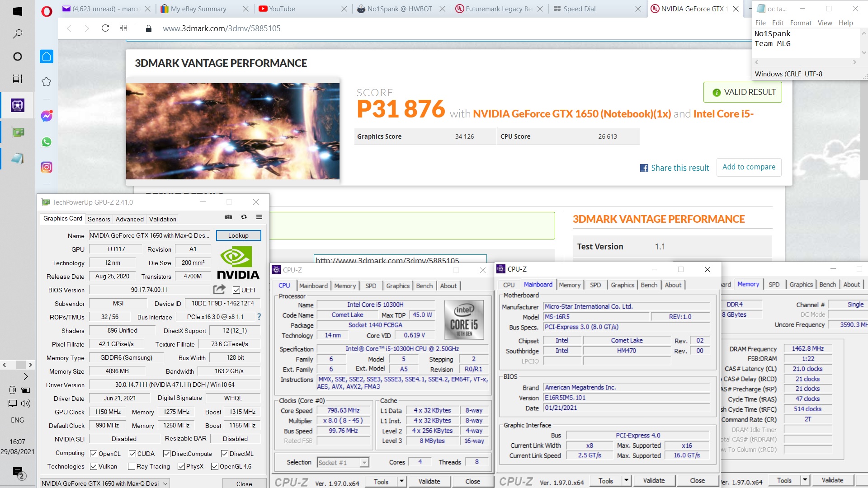
Task: Select the CPU-Z taskbar icon
Action: (18, 105)
